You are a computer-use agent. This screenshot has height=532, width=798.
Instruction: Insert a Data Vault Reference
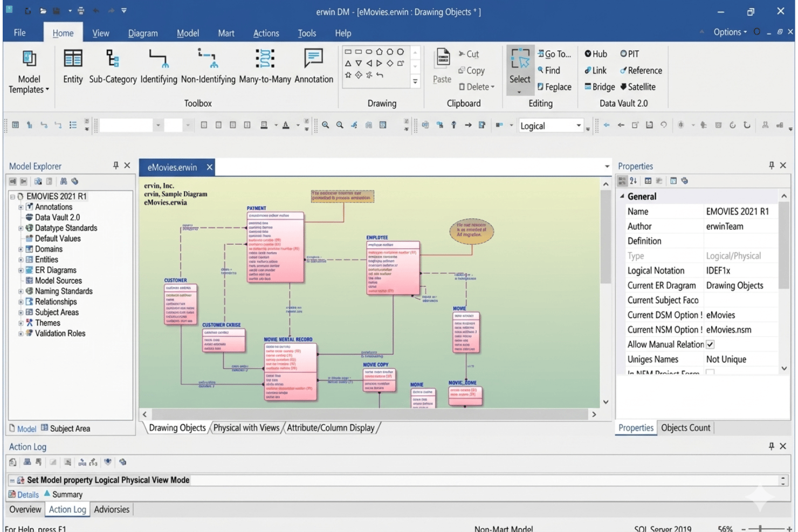[641, 71]
